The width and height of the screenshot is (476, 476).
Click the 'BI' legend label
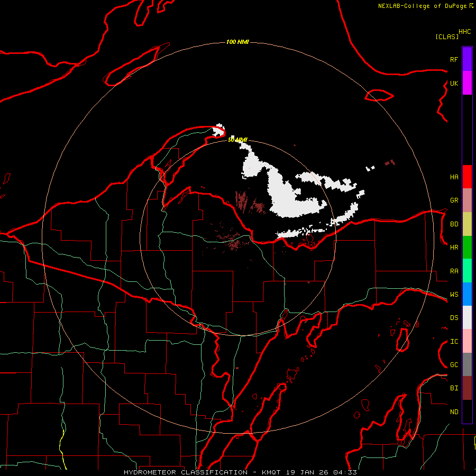[x=454, y=388]
